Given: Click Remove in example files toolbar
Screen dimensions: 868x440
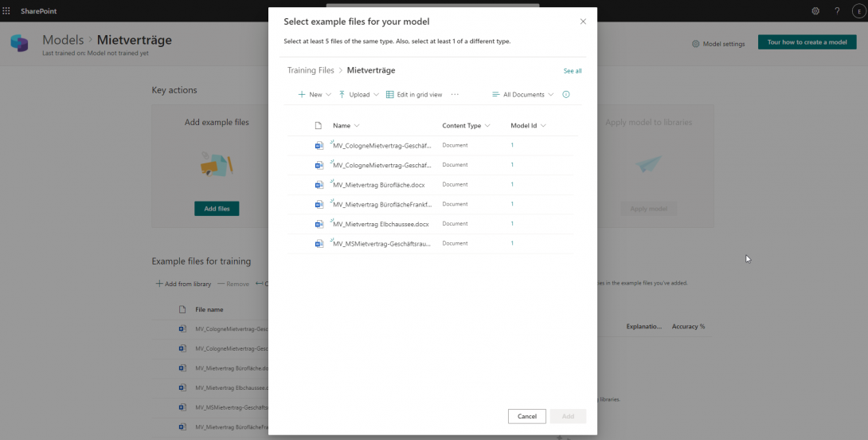Looking at the screenshot, I should 233,284.
